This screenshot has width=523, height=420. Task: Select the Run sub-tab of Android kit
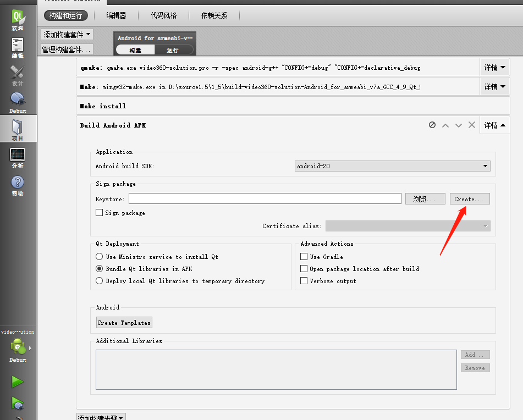[173, 50]
